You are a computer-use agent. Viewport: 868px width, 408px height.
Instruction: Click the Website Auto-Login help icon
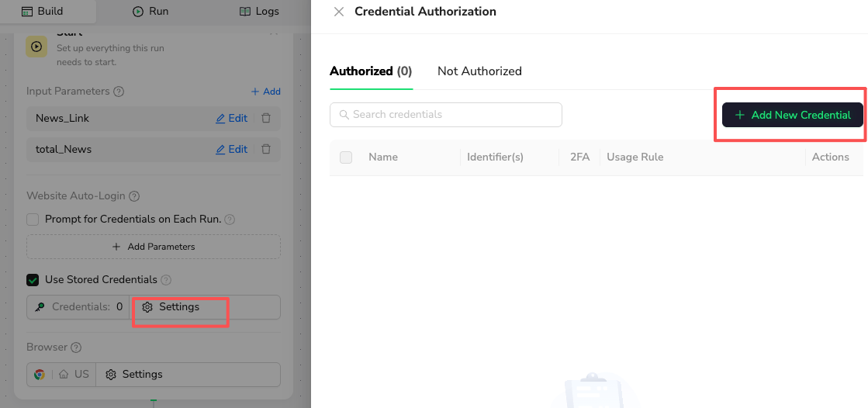134,196
